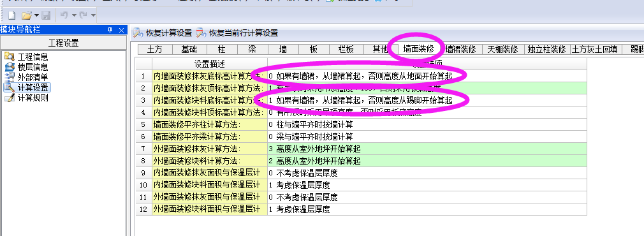Viewport: 644px width, 236px height.
Task: Expand the Open folder dropdown arrow
Action: click(36, 15)
